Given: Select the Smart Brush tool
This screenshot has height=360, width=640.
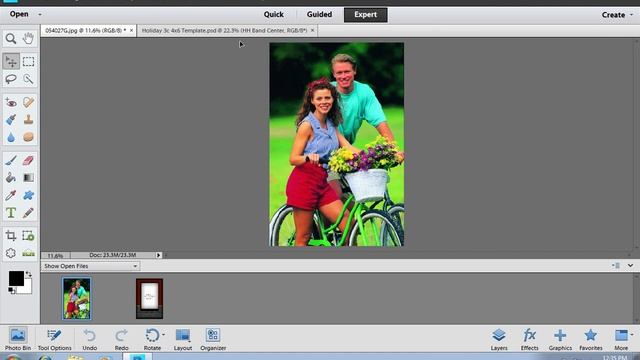Looking at the screenshot, I should pyautogui.click(x=11, y=120).
